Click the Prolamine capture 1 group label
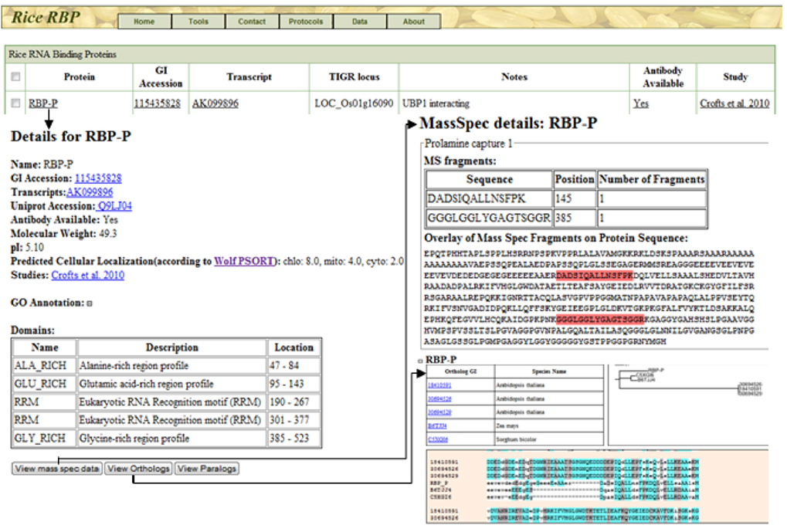This screenshot has width=787, height=532. pyautogui.click(x=468, y=144)
